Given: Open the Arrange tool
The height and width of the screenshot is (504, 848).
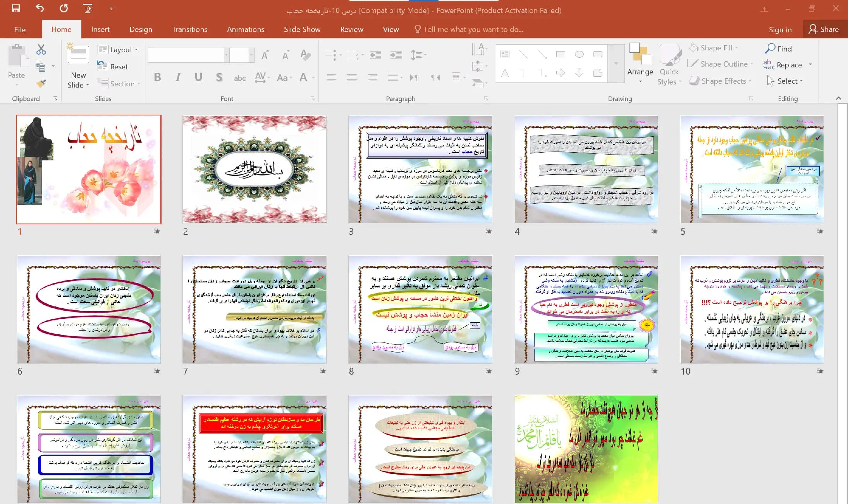Looking at the screenshot, I should (x=640, y=63).
